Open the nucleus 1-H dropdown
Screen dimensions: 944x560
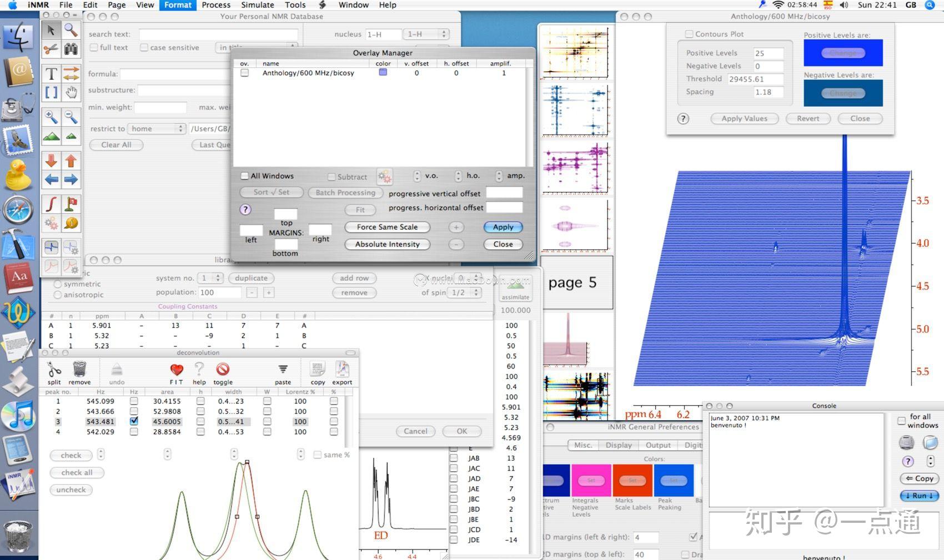click(426, 34)
